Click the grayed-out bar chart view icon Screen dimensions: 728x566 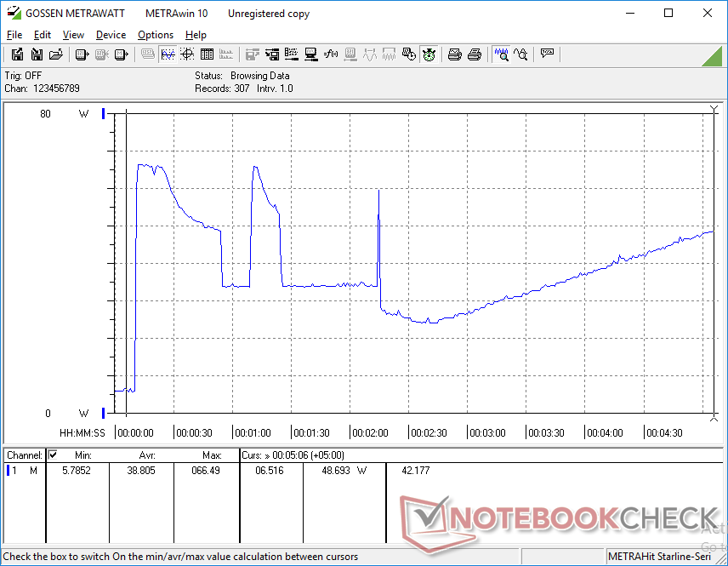coord(226,54)
